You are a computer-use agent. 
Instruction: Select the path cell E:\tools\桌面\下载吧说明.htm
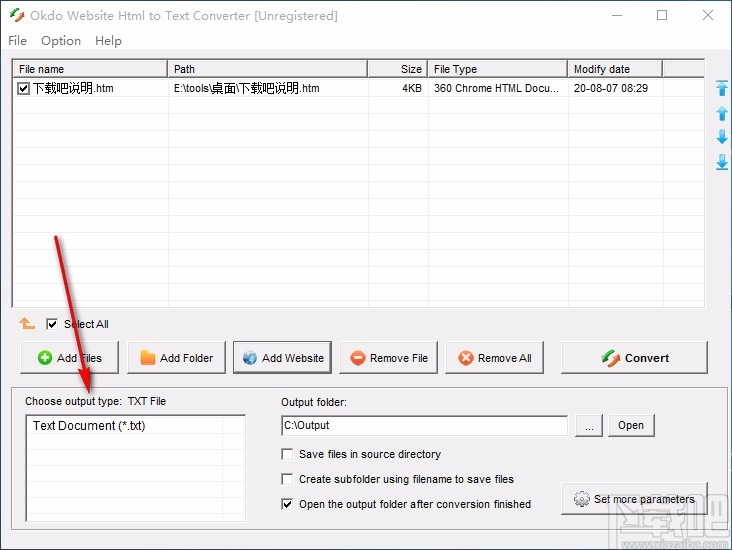pyautogui.click(x=246, y=88)
